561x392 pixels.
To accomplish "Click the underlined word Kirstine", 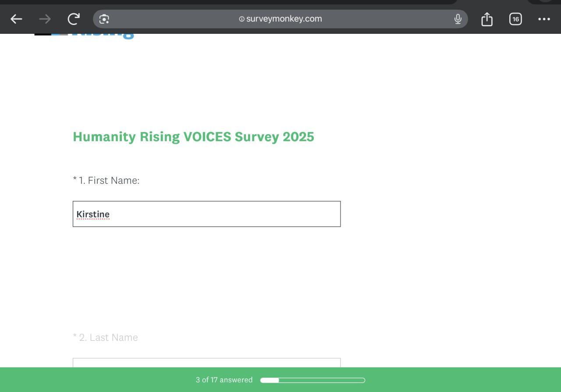I will (x=93, y=214).
